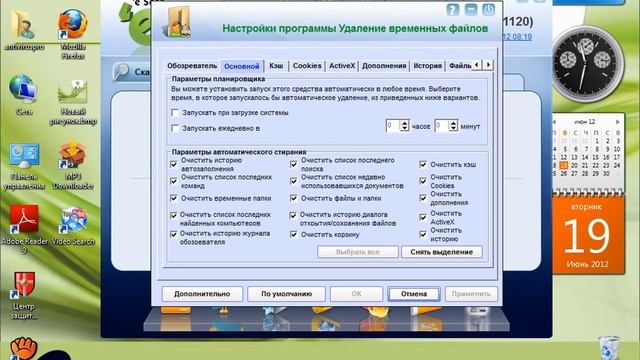Uncheck Очистить дополнения
This screenshot has height=360, width=640.
pyautogui.click(x=423, y=198)
